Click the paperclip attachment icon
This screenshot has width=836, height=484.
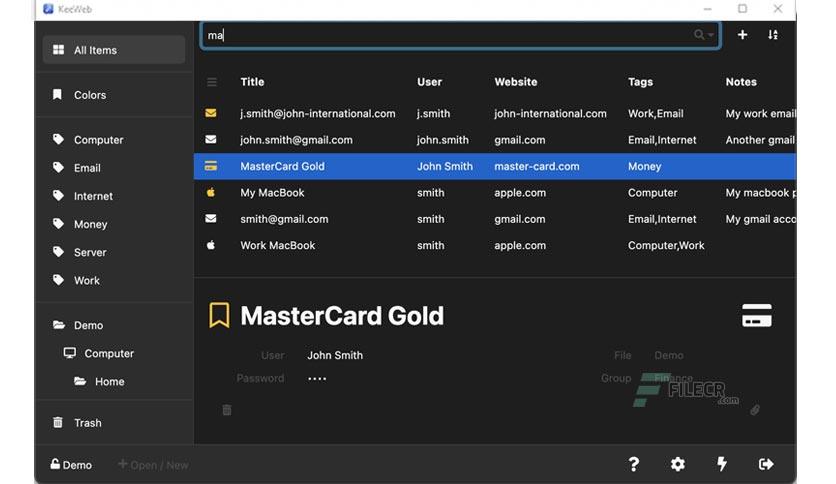pos(755,410)
